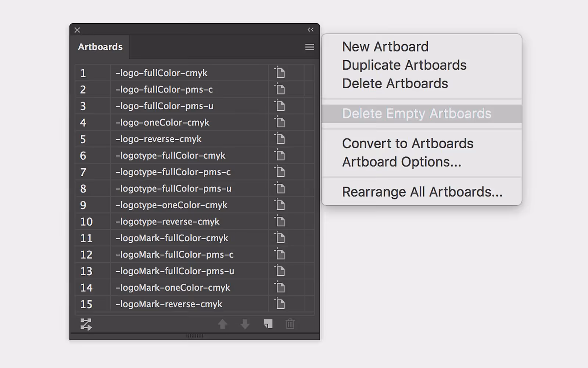Select artboard row named -logoMark-fullColor-cmyk
The width and height of the screenshot is (588, 368).
195,238
